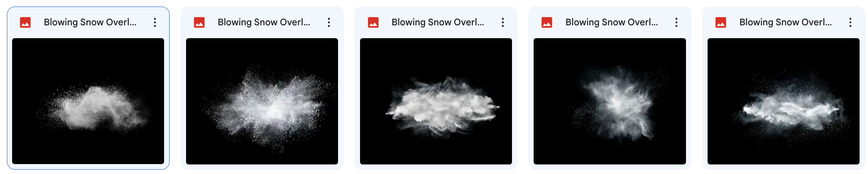Click the red image icon on the first file card
This screenshot has width=868, height=174.
coord(25,22)
